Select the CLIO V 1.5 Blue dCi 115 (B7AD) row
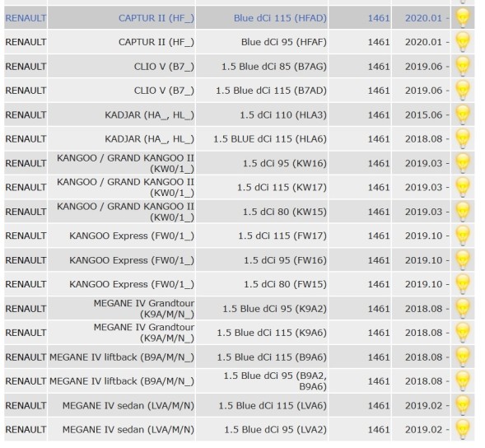The image size is (485, 448). coord(239,91)
